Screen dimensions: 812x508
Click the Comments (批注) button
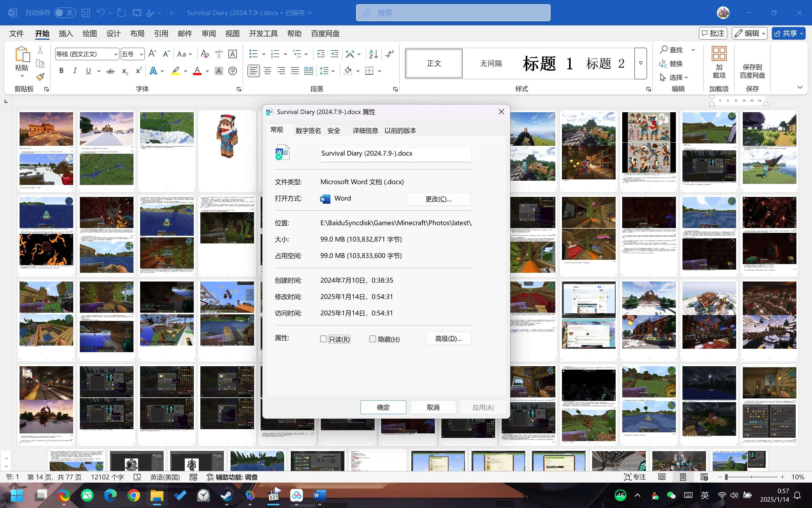713,33
